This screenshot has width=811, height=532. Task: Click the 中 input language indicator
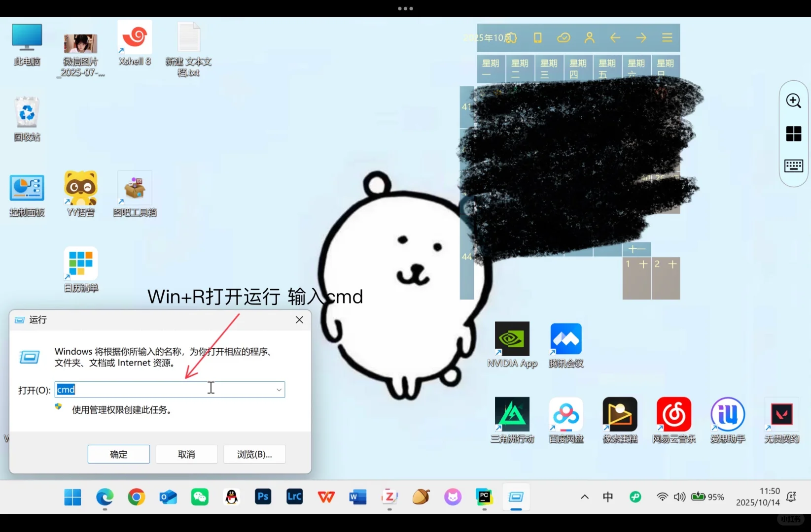pyautogui.click(x=608, y=497)
